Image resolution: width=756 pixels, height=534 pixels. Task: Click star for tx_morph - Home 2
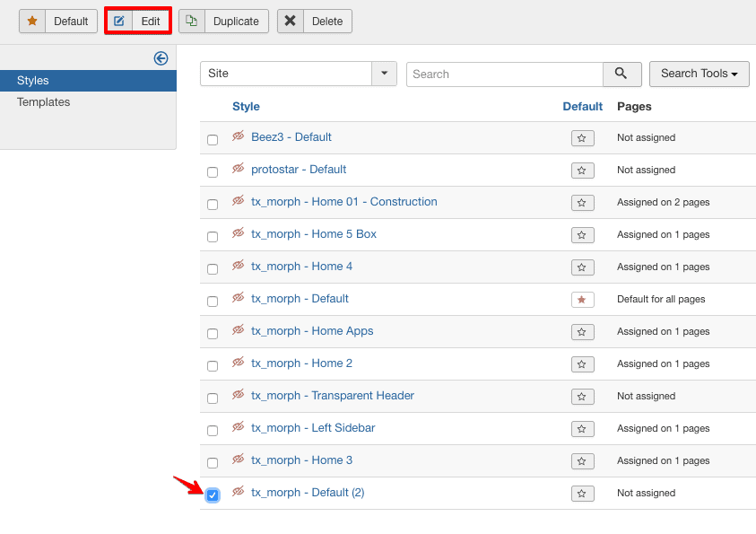pyautogui.click(x=582, y=364)
